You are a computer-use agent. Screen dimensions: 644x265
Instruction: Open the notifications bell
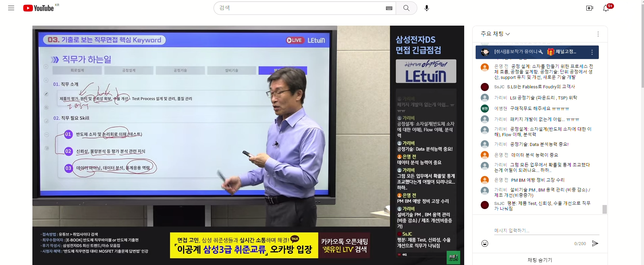point(606,8)
